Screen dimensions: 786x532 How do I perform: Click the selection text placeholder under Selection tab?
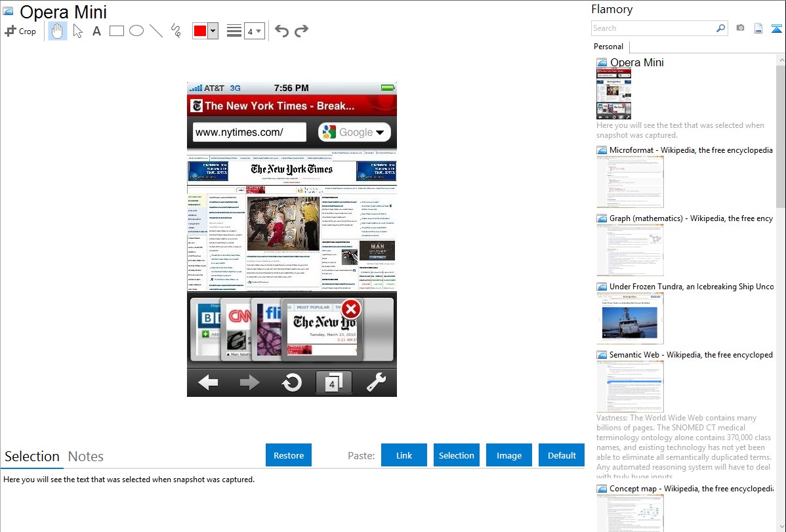click(129, 480)
